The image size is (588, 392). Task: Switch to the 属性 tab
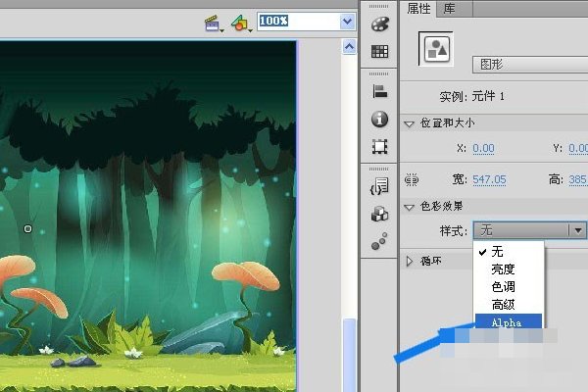click(418, 8)
